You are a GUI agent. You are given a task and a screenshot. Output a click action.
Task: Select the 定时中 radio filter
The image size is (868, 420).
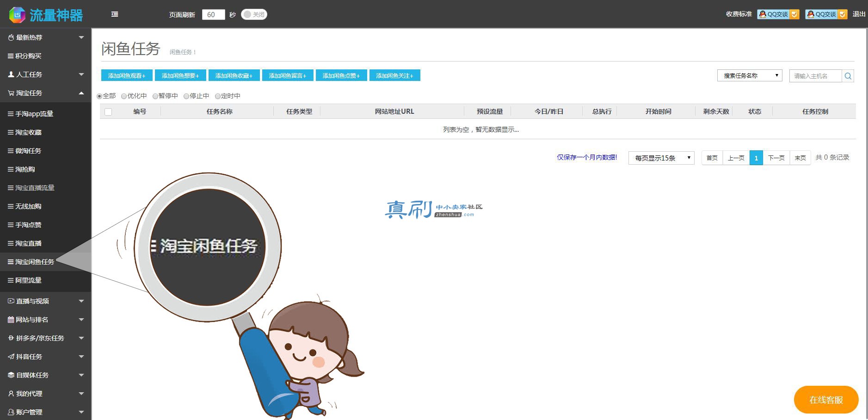pos(218,96)
